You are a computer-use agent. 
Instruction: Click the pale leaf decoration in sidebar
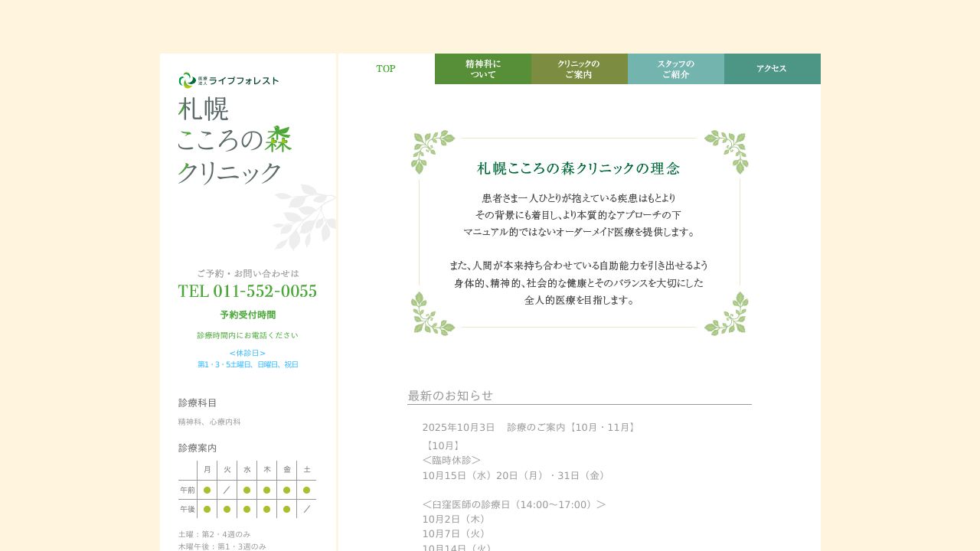click(305, 217)
